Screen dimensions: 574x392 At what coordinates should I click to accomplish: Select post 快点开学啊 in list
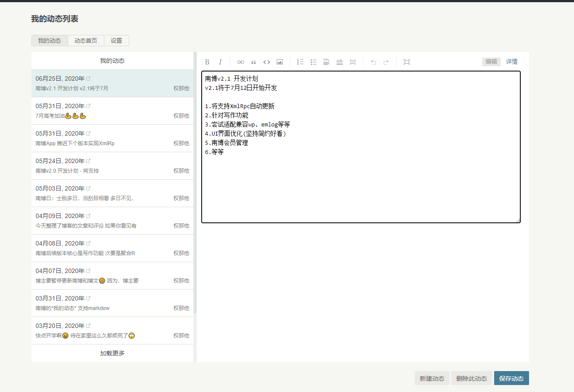[112, 331]
